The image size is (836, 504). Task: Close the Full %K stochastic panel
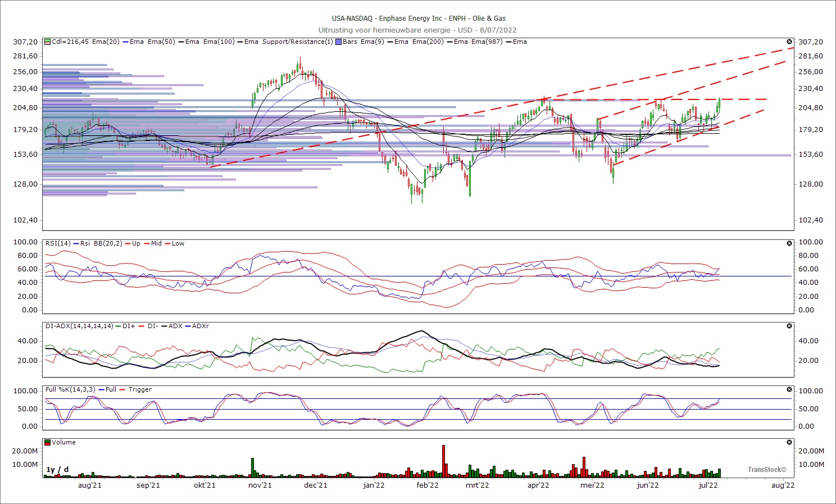pos(789,389)
